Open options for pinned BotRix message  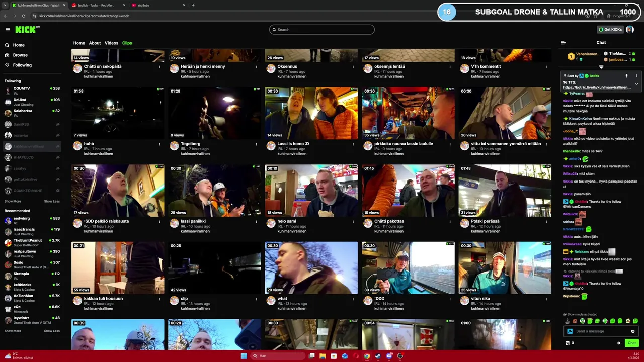pyautogui.click(x=636, y=76)
